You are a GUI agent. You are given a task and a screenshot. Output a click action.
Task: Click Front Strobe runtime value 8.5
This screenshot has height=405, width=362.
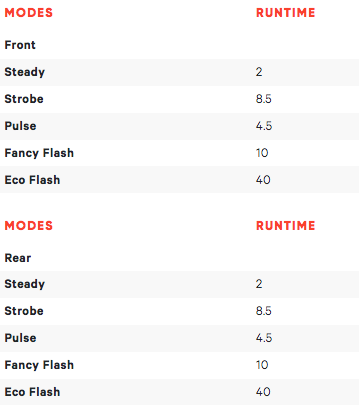pos(264,99)
